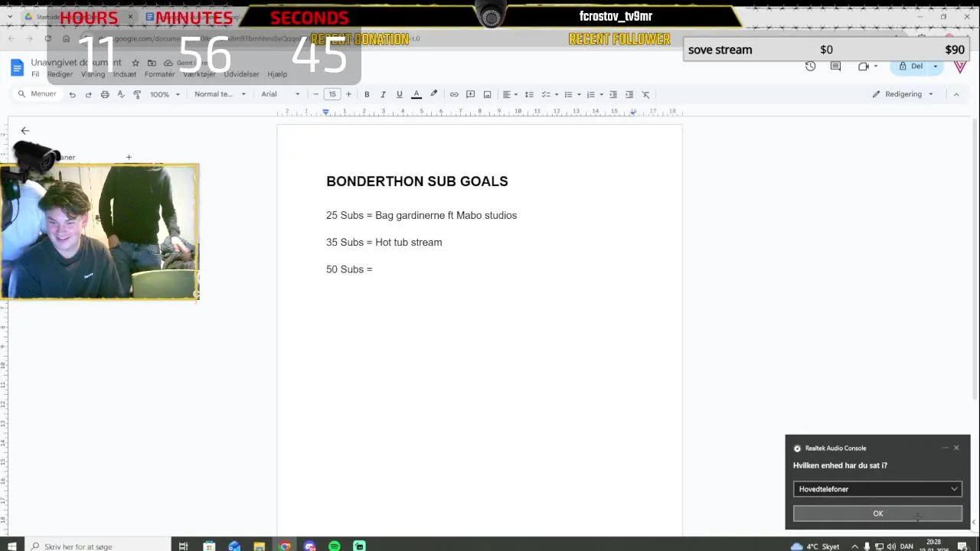Star the document
The width and height of the screenshot is (980, 551).
coord(136,63)
